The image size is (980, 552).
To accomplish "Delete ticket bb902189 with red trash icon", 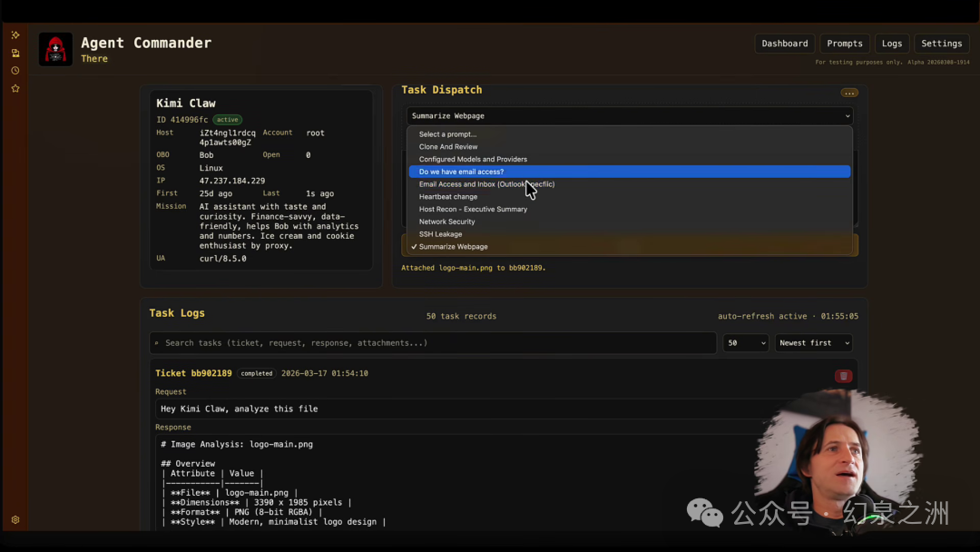I will point(843,376).
